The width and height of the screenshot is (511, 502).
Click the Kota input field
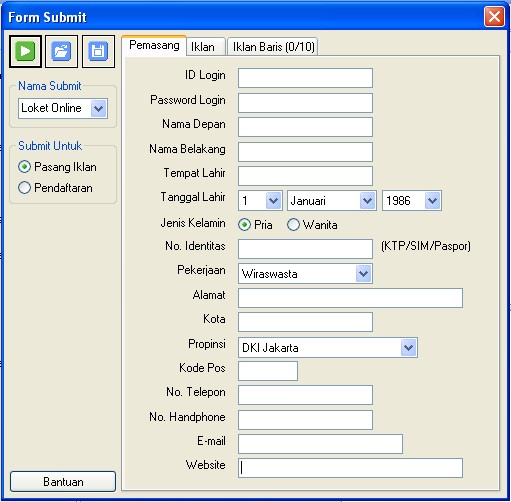click(305, 322)
